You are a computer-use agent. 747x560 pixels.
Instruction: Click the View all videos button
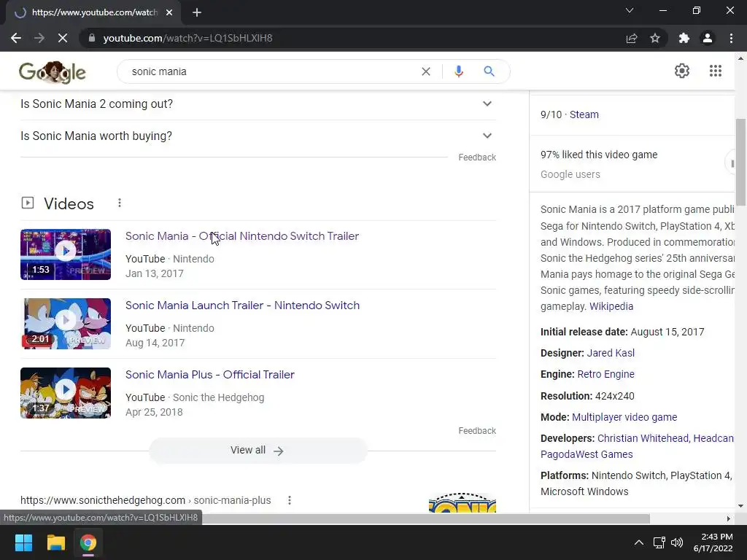pyautogui.click(x=258, y=451)
